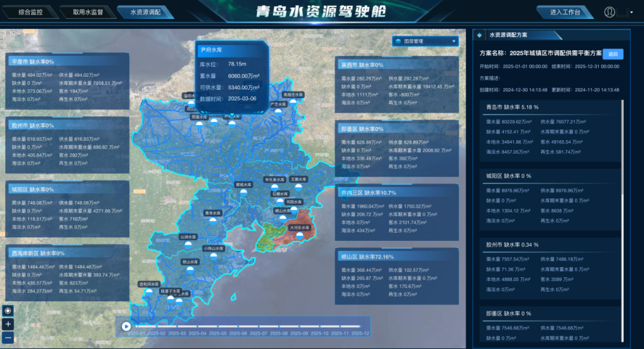
Task: Click the 宋化泉水库 reservoir marker
Action: tap(274, 187)
